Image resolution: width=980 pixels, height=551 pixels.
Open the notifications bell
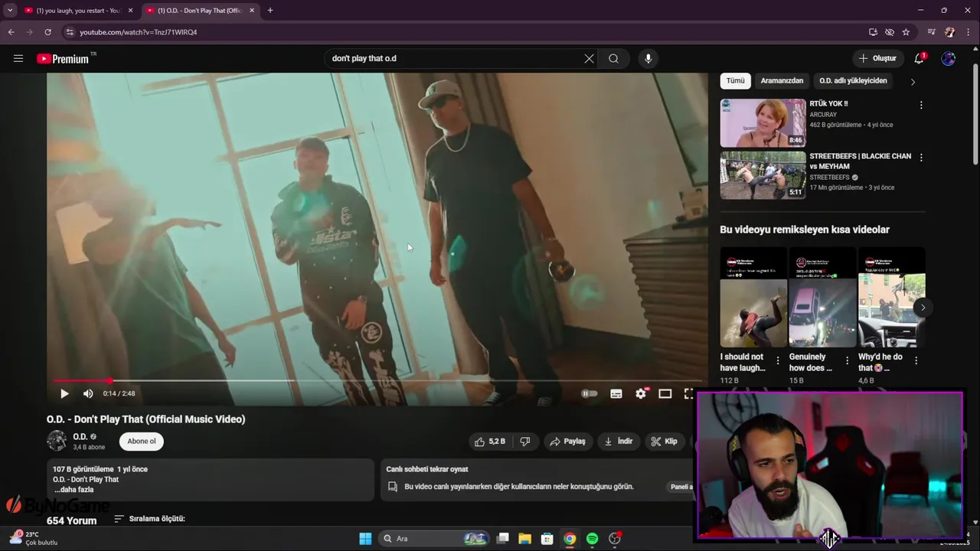coord(919,58)
